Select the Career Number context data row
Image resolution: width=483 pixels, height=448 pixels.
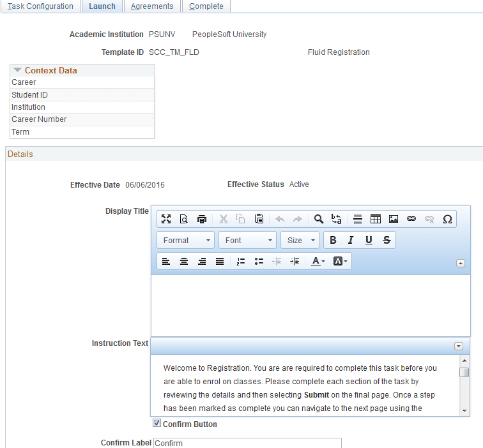click(x=82, y=120)
